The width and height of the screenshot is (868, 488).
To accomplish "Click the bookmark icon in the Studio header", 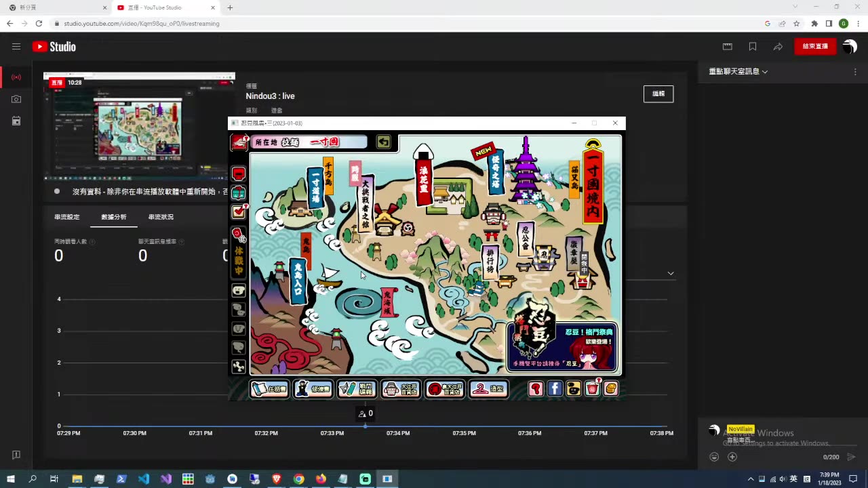I will coord(753,47).
